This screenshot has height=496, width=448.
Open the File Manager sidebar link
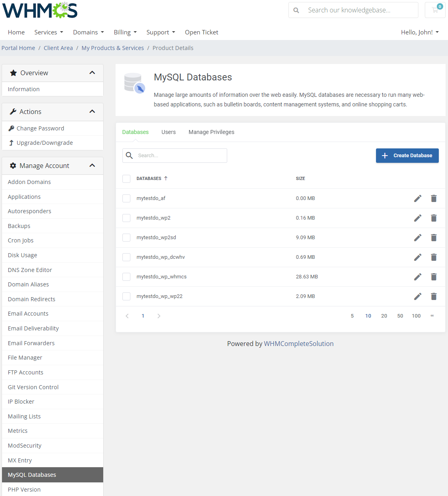coord(25,358)
